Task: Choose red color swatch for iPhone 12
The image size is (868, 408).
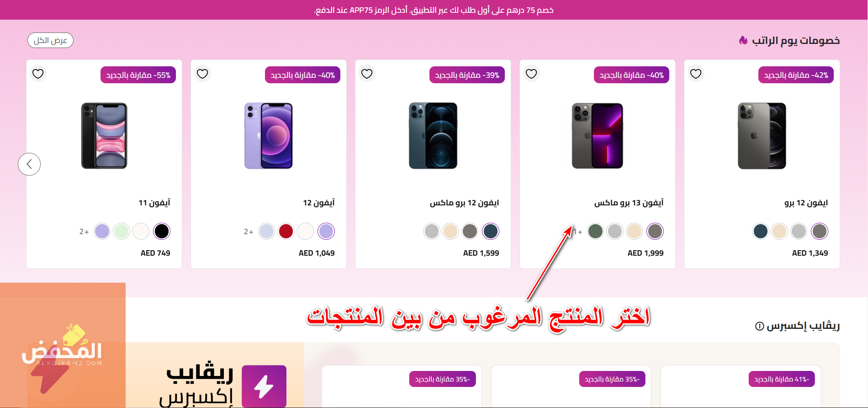Action: click(x=286, y=231)
